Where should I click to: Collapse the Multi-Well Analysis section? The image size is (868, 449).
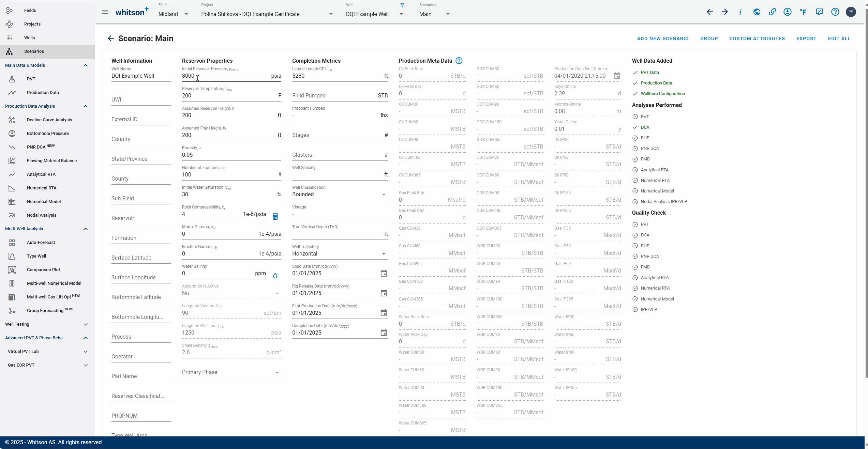click(86, 229)
